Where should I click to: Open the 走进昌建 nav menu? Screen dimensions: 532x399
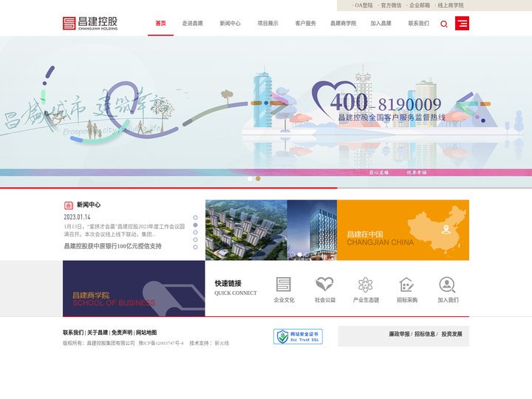[192, 24]
